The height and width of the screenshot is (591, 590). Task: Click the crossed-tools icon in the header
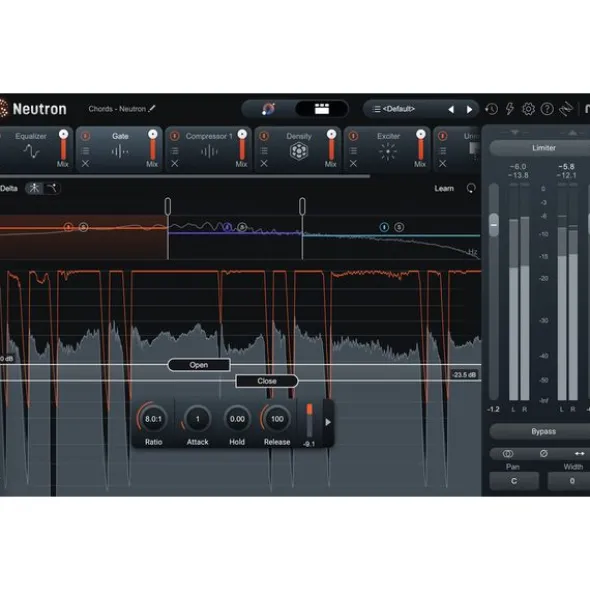(x=566, y=109)
